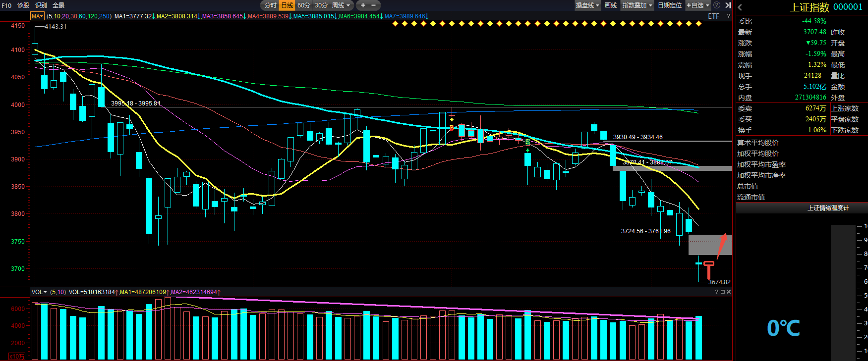The height and width of the screenshot is (361, 868).
Task: Click the green S sell signal marker
Action: [x=527, y=142]
